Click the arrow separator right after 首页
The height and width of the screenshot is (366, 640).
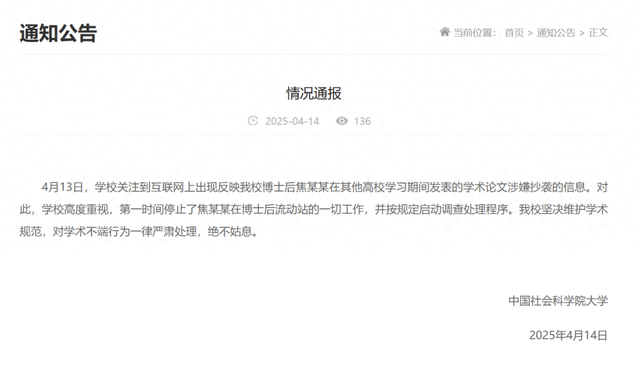click(x=530, y=33)
